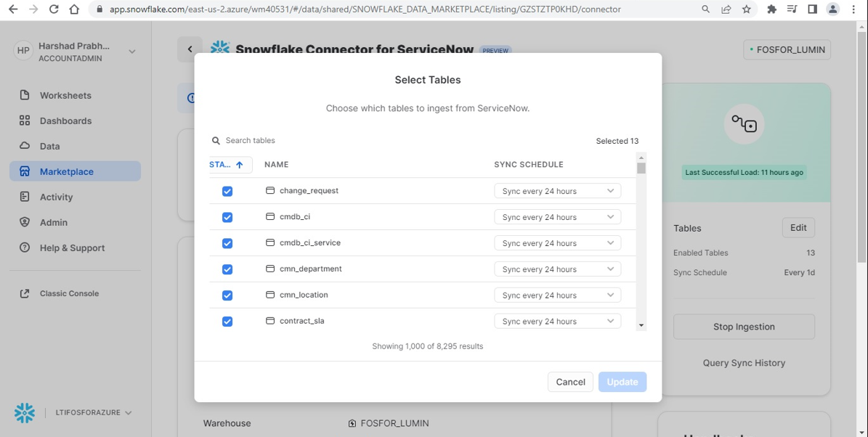Click the table icon beside change_request
This screenshot has width=868, height=437.
tap(270, 190)
